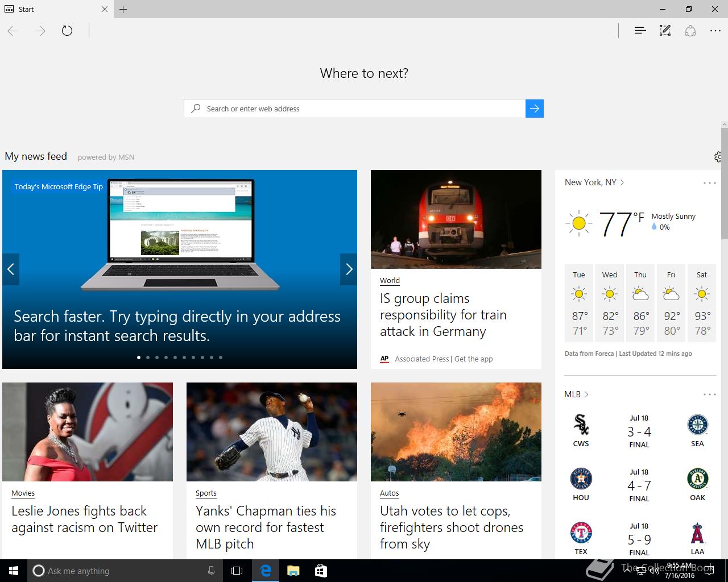Click Saturday forecast tile
The width and height of the screenshot is (728, 582).
click(x=702, y=303)
